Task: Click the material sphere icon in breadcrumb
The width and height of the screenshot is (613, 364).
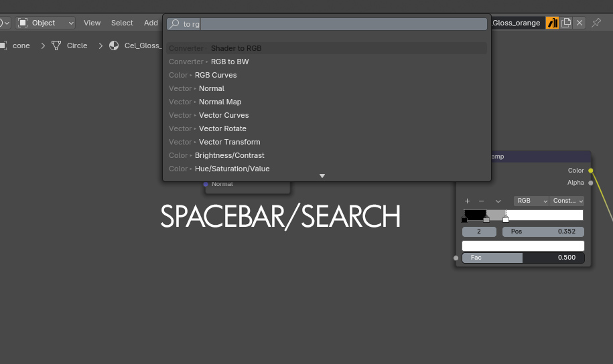Action: click(114, 45)
